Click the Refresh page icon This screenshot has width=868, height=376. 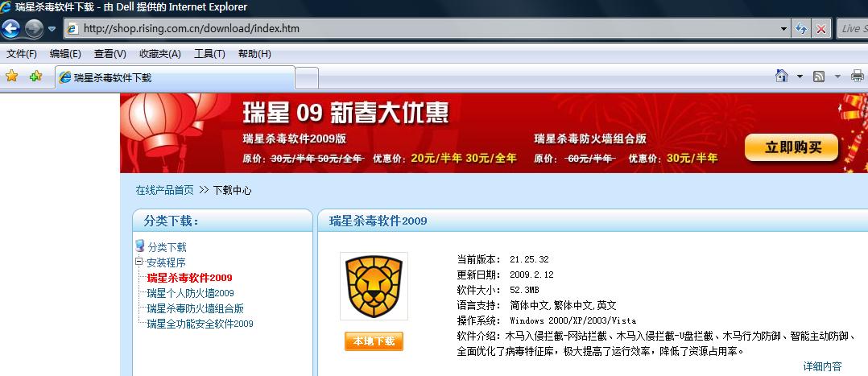801,29
